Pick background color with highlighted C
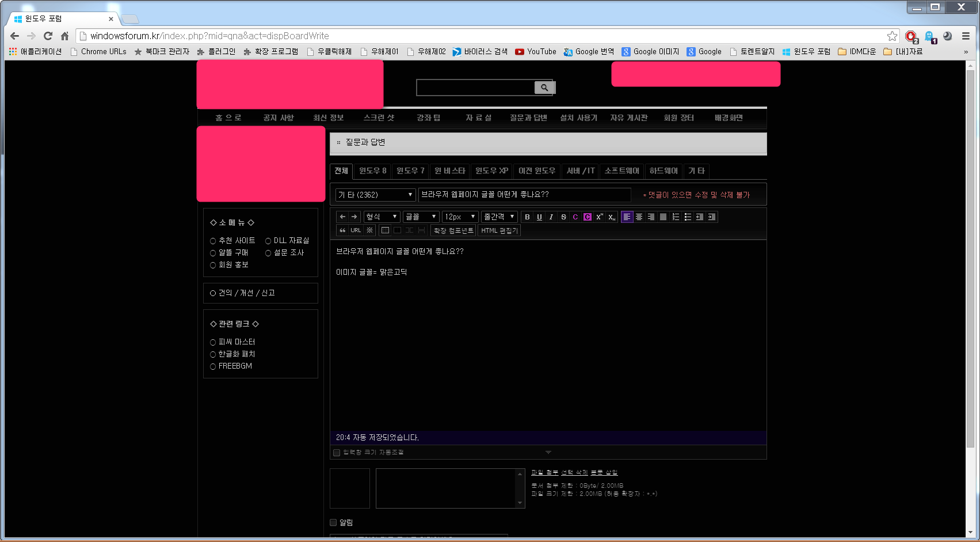The image size is (980, 542). click(x=588, y=217)
